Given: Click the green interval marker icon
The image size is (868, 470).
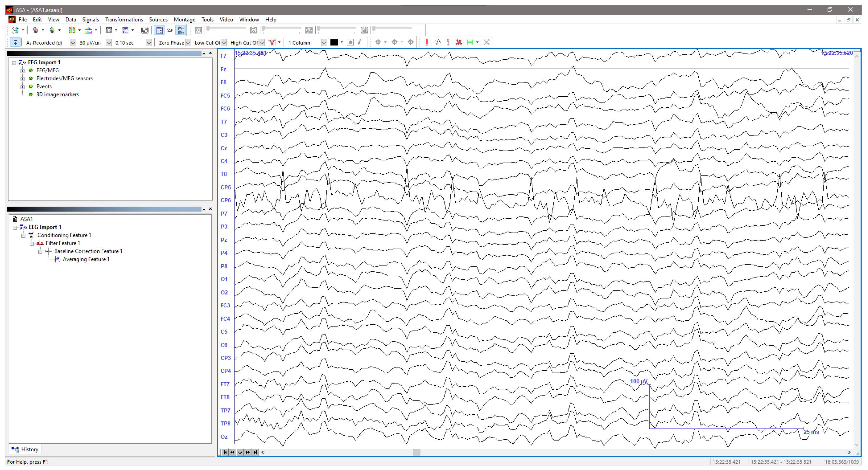Looking at the screenshot, I should [x=470, y=42].
